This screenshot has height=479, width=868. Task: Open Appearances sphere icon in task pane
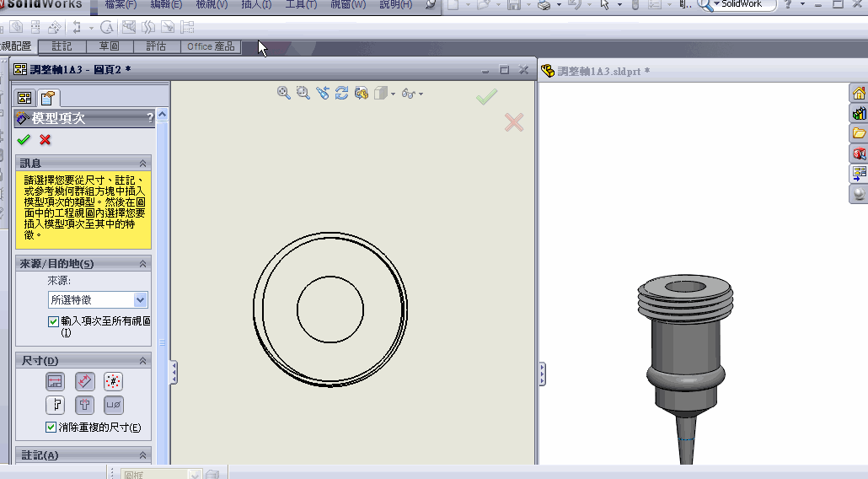point(859,194)
